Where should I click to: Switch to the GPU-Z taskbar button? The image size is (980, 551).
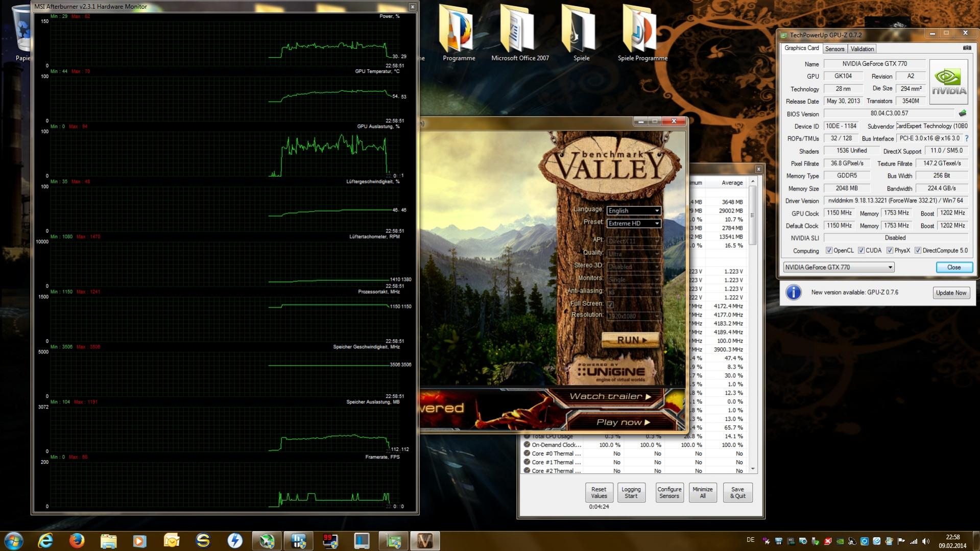393,540
